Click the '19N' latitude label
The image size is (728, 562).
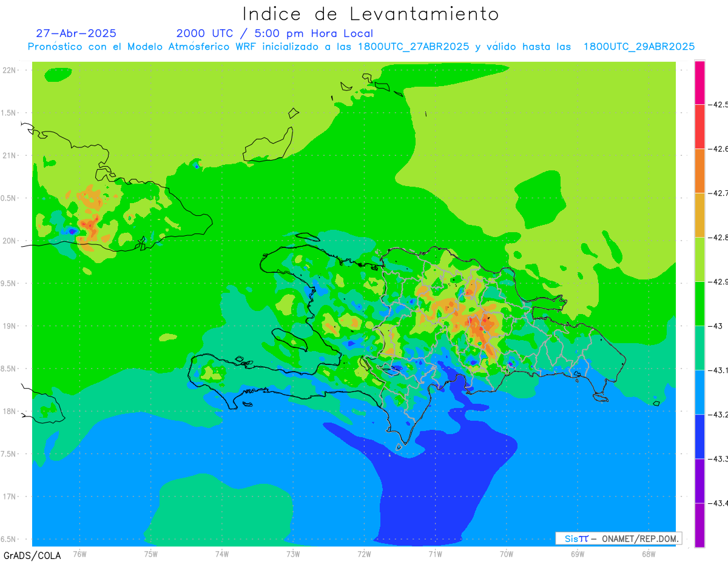point(10,326)
